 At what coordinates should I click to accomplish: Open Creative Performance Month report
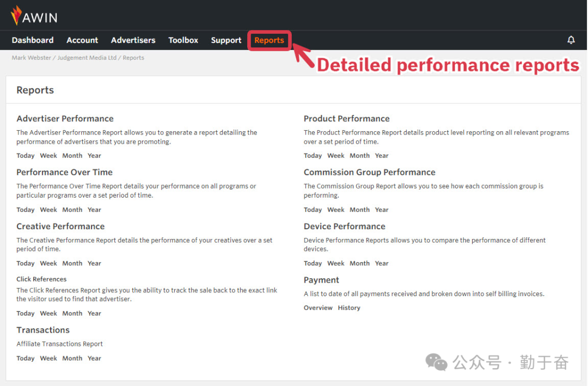pos(72,264)
